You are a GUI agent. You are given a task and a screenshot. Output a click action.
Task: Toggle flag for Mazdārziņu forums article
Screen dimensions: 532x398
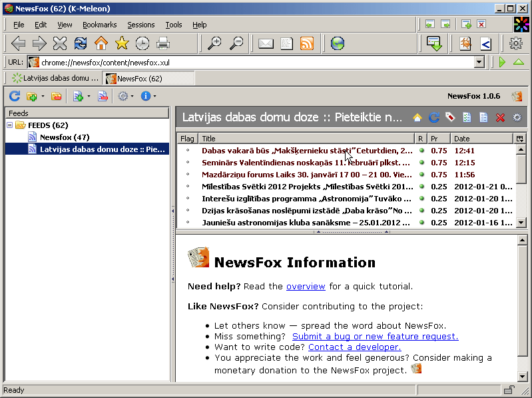[x=188, y=174]
